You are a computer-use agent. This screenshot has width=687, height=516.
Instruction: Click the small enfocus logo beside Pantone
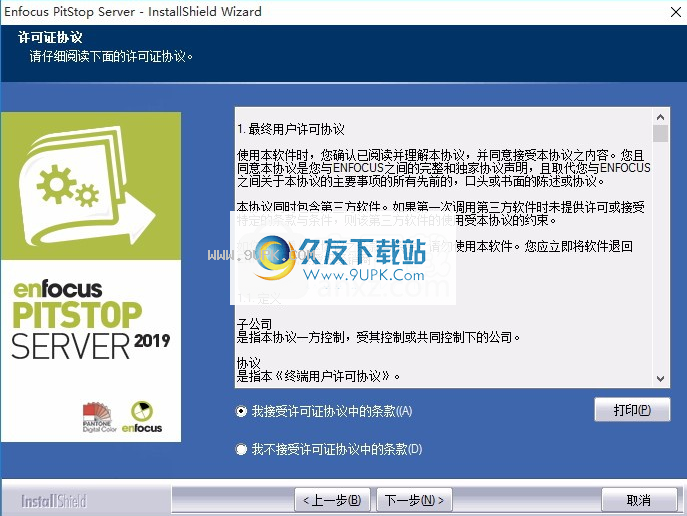click(x=142, y=417)
